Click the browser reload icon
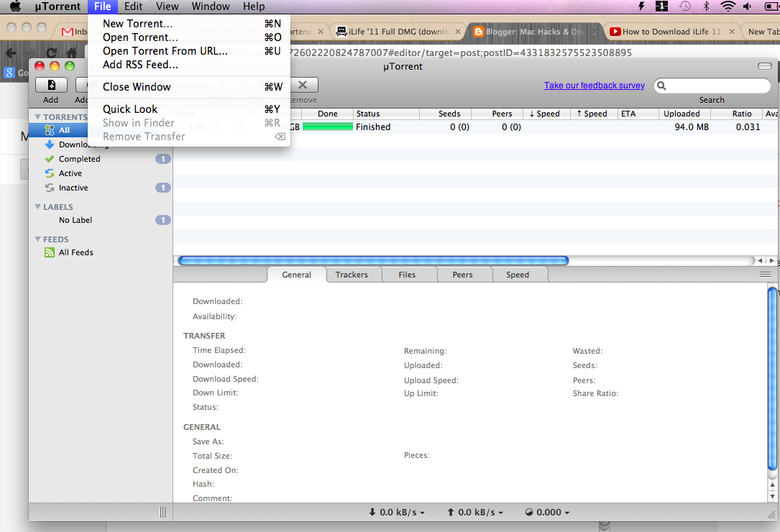Screen dimensions: 780x532 click(51, 52)
